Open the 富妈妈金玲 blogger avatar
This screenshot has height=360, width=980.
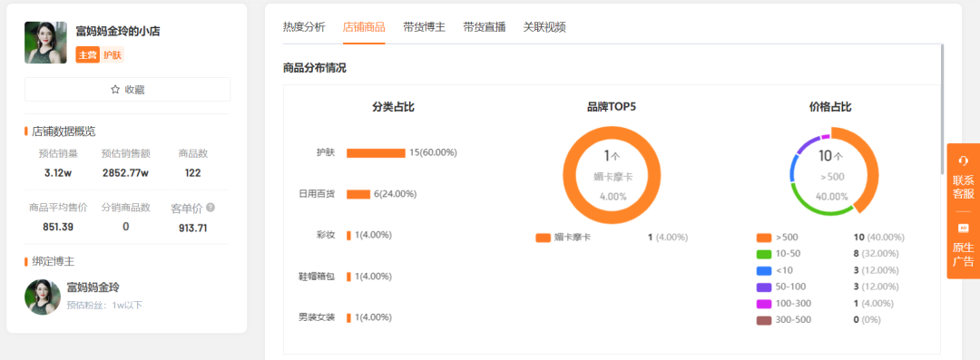[43, 297]
